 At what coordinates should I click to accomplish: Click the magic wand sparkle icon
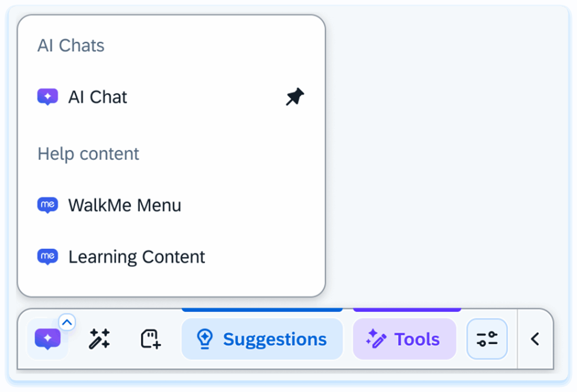click(99, 339)
